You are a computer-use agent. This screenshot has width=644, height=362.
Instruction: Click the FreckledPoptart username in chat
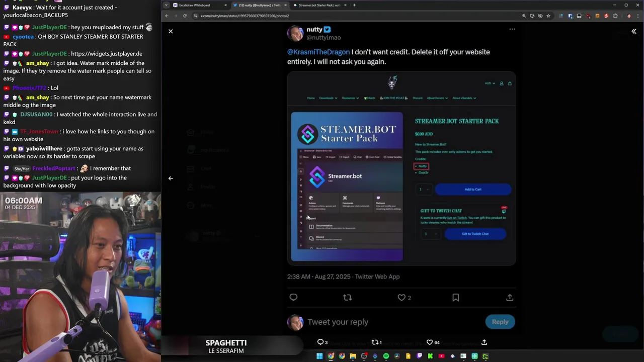click(54, 168)
